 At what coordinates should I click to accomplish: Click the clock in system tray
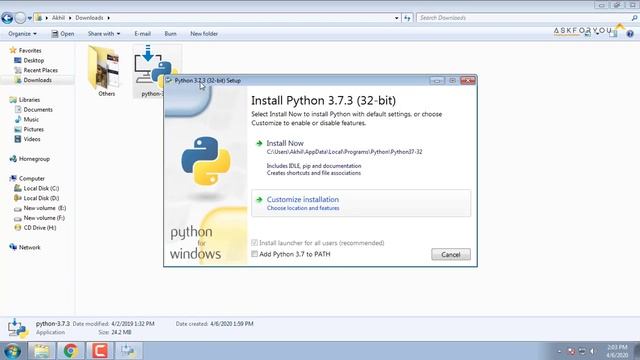pyautogui.click(x=618, y=351)
